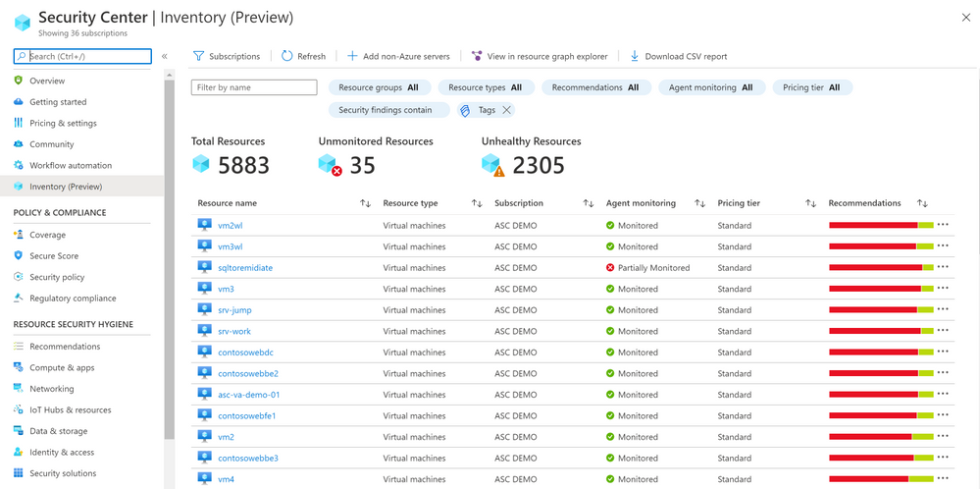980x489 pixels.
Task: Click the Secure Score shield icon
Action: point(18,255)
